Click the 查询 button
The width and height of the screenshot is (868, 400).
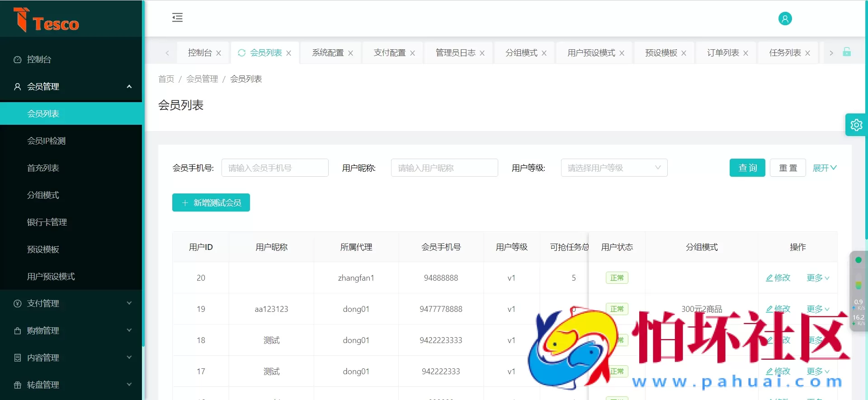point(747,168)
